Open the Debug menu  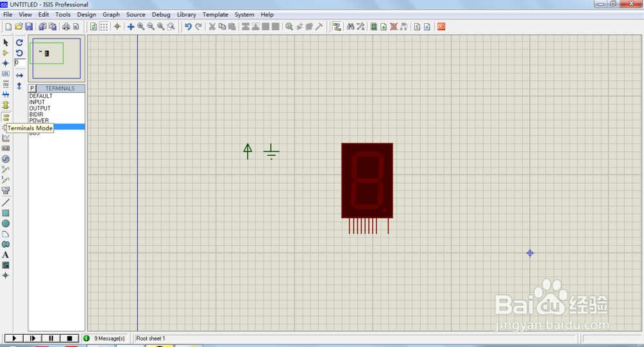click(161, 14)
